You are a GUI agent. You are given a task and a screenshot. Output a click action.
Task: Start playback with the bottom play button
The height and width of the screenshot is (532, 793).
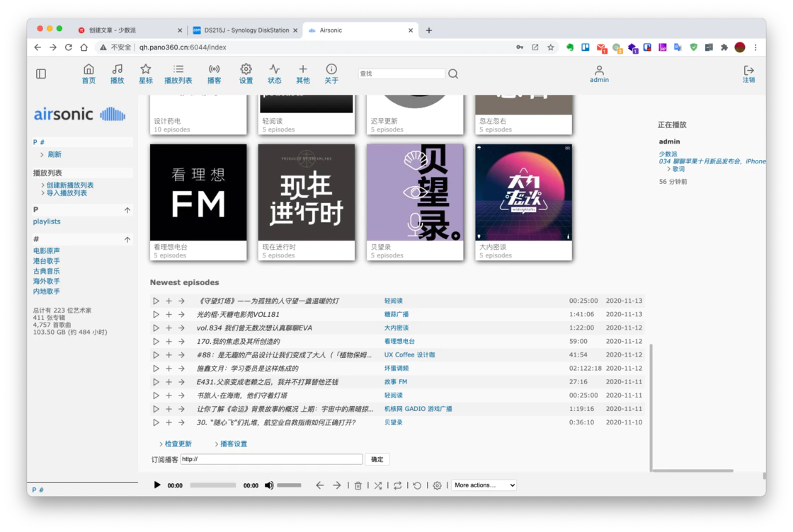pyautogui.click(x=157, y=485)
